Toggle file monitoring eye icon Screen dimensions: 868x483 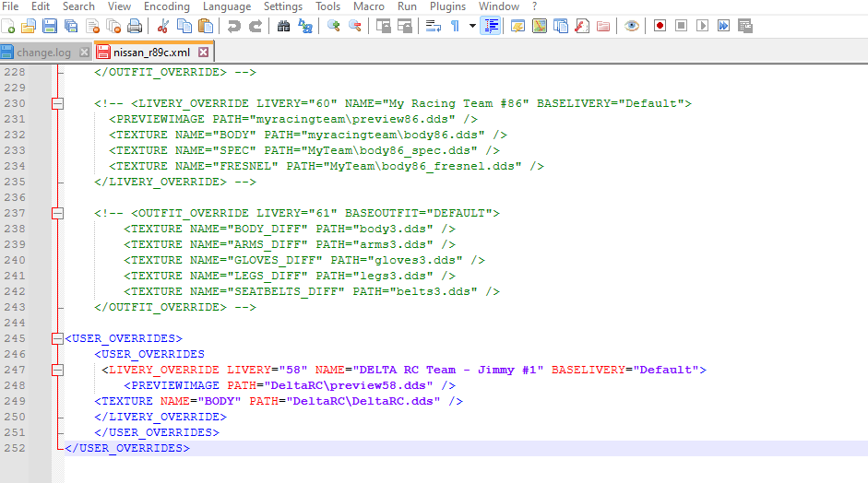632,26
